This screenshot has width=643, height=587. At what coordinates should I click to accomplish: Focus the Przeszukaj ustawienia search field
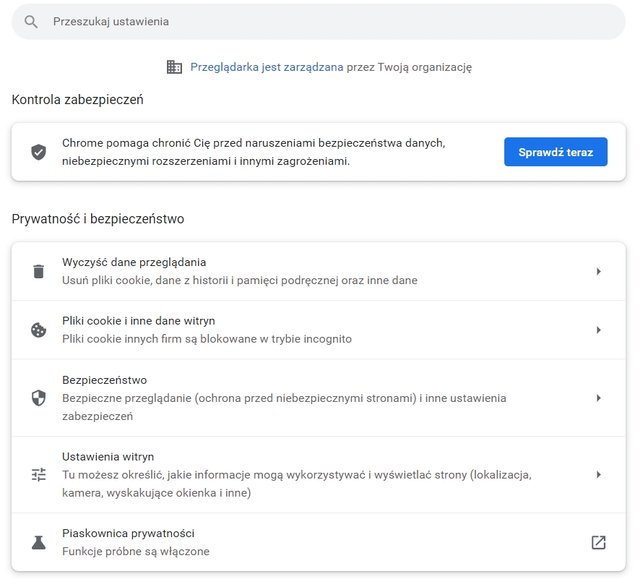coord(319,22)
